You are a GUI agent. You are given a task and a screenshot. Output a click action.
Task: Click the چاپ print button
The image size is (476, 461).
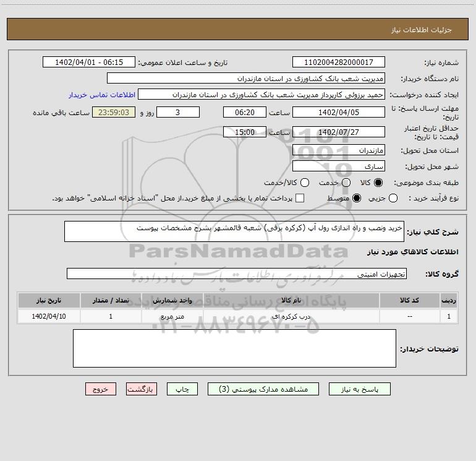182,389
